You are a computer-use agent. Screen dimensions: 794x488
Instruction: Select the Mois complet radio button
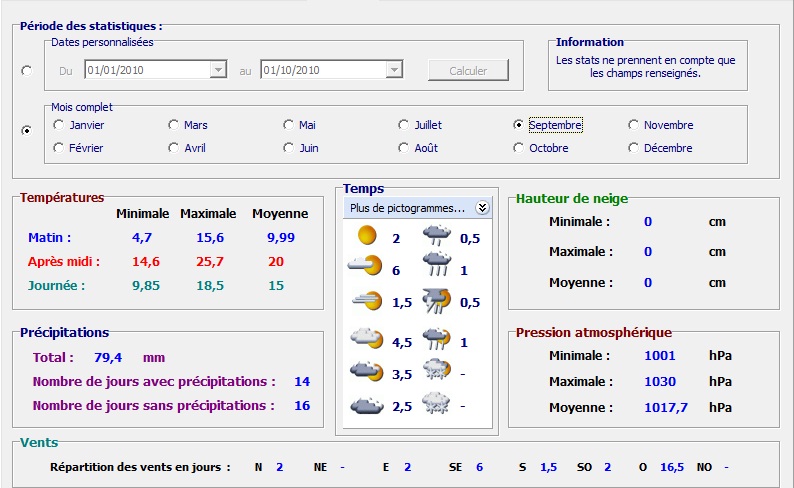[27, 131]
